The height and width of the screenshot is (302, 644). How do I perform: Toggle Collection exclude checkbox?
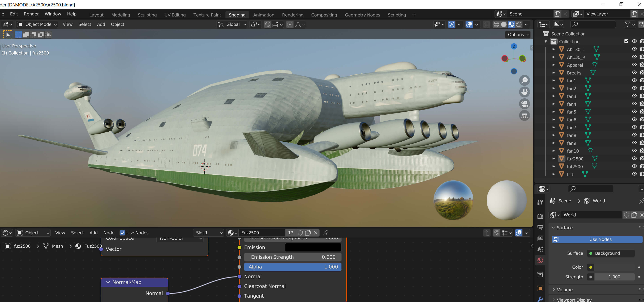pos(626,41)
